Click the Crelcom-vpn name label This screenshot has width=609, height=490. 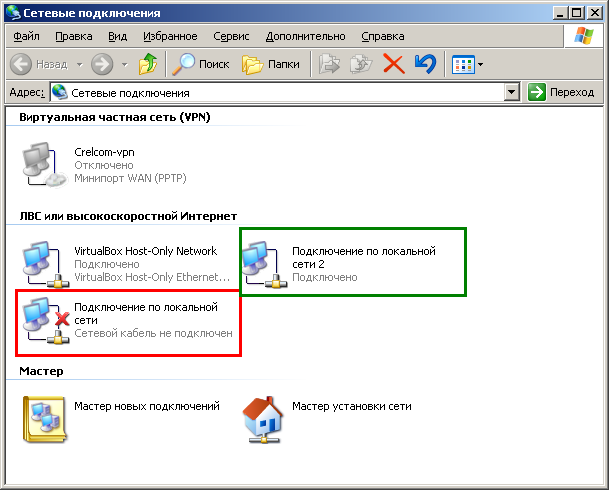click(x=104, y=152)
